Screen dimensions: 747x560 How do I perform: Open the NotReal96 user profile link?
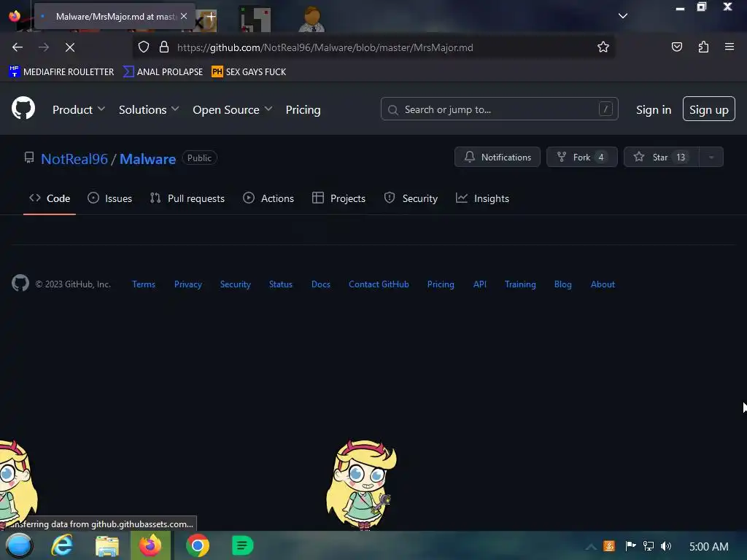[74, 158]
